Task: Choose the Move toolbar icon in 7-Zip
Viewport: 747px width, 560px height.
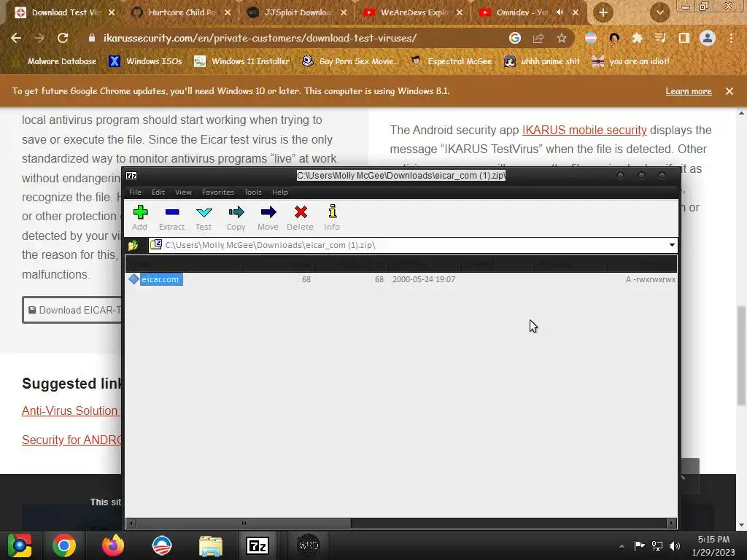Action: pyautogui.click(x=268, y=217)
